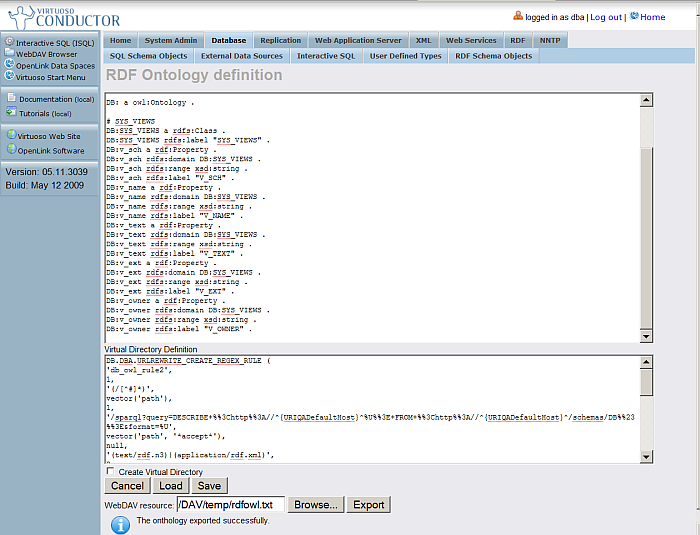The width and height of the screenshot is (700, 535).
Task: Click inside Virtual Directory Definition textarea
Action: click(372, 410)
